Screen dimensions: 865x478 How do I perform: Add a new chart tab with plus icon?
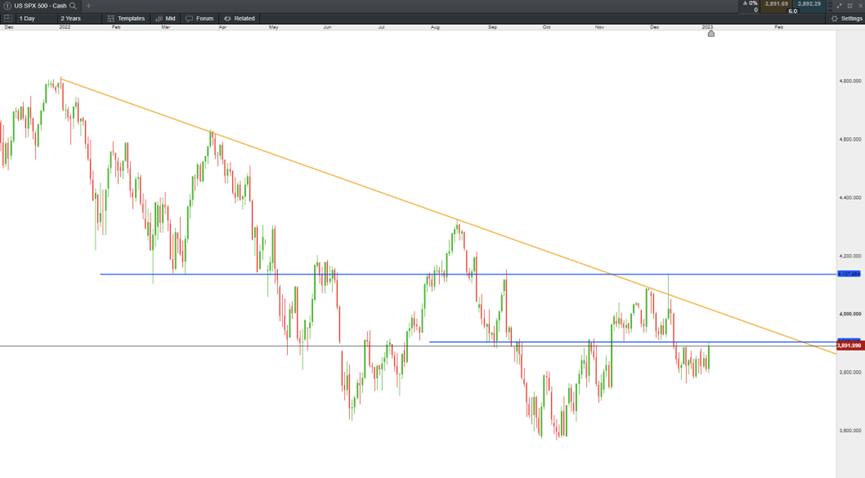tap(88, 6)
